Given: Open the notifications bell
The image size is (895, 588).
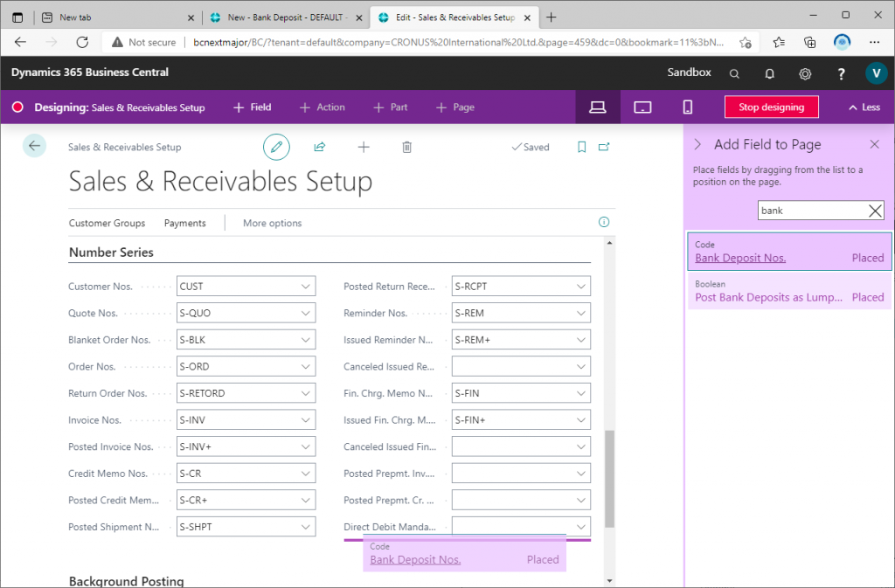Looking at the screenshot, I should click(x=769, y=73).
